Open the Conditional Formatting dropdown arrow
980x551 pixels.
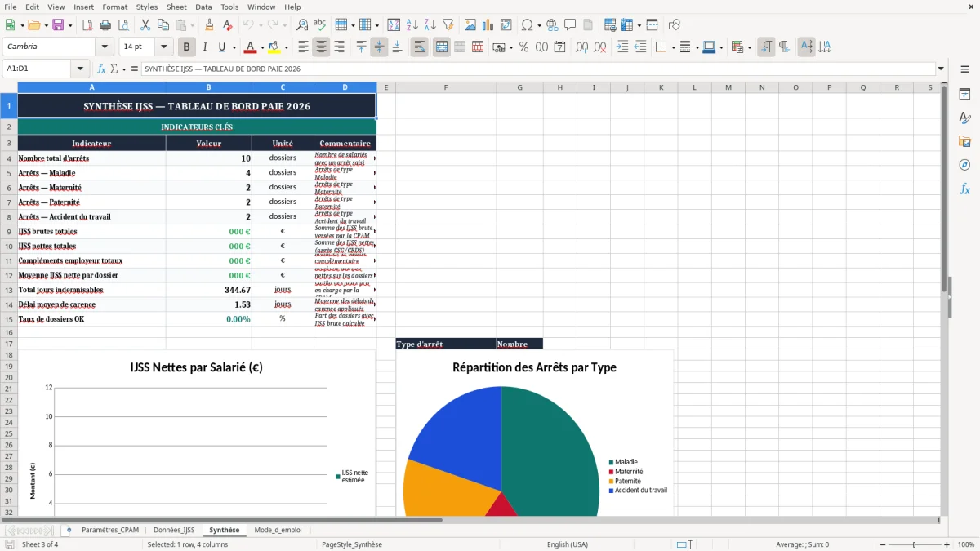coord(749,47)
